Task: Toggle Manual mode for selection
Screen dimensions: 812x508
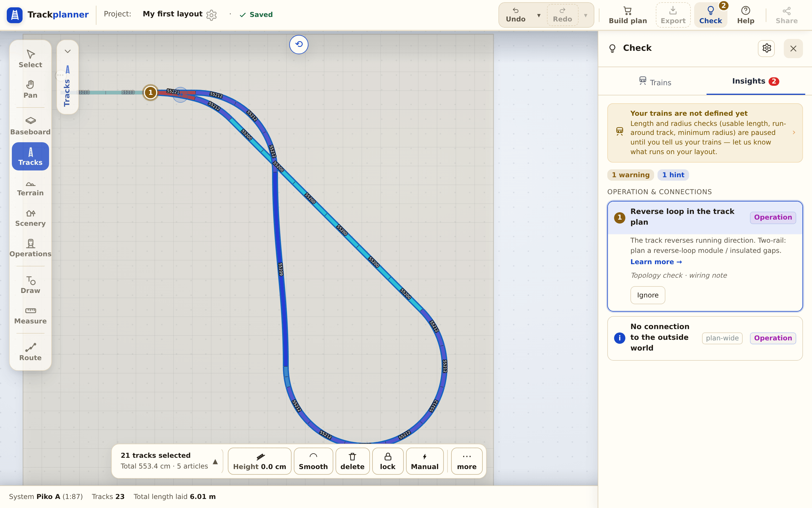Action: pyautogui.click(x=424, y=461)
